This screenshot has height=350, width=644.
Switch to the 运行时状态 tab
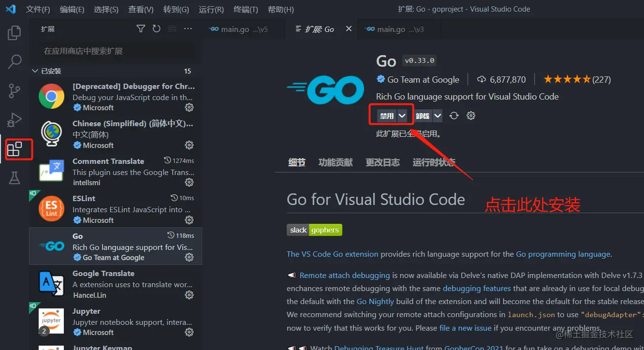[x=434, y=162]
